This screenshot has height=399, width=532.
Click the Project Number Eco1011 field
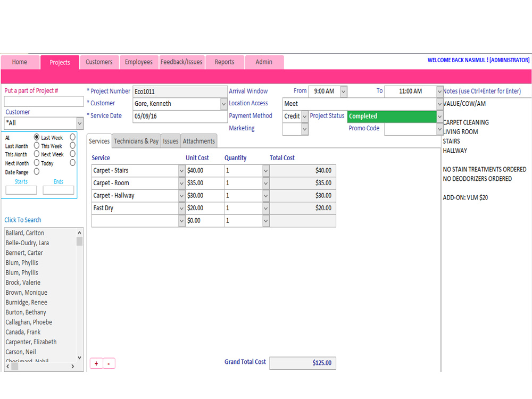pos(180,92)
